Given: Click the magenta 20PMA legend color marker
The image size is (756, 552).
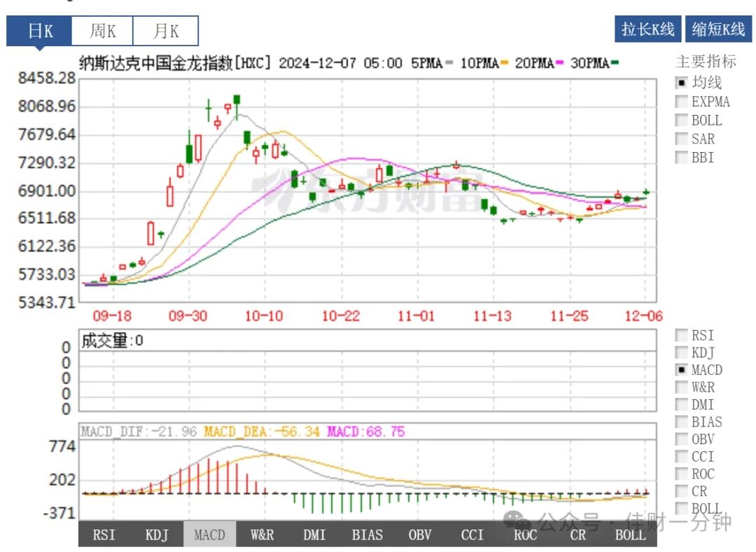Looking at the screenshot, I should [x=559, y=63].
